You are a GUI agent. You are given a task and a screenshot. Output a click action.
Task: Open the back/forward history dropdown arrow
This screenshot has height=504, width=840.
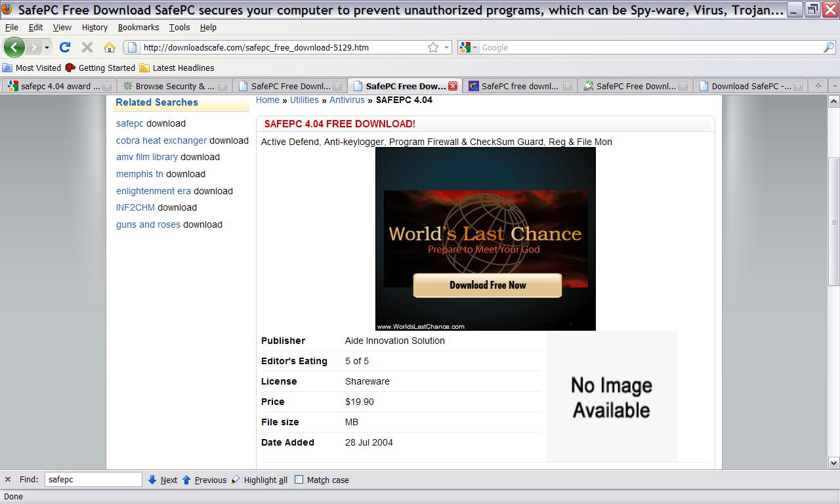(x=47, y=47)
